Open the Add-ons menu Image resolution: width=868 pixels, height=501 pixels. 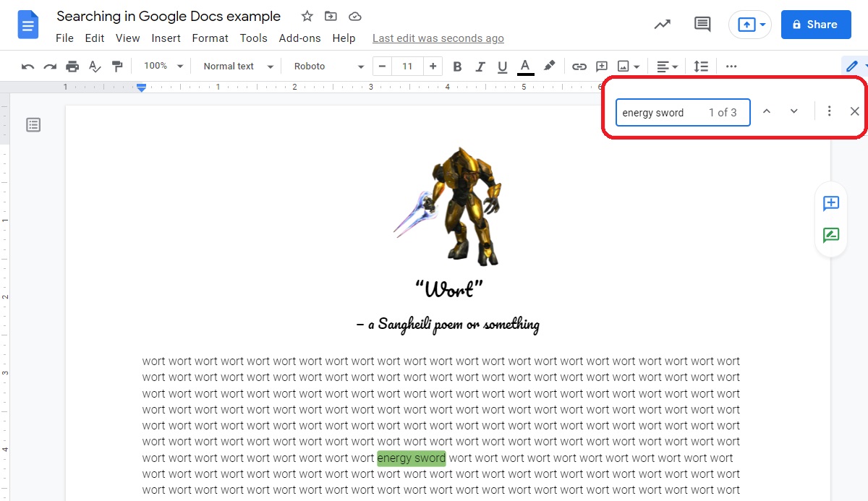click(299, 38)
